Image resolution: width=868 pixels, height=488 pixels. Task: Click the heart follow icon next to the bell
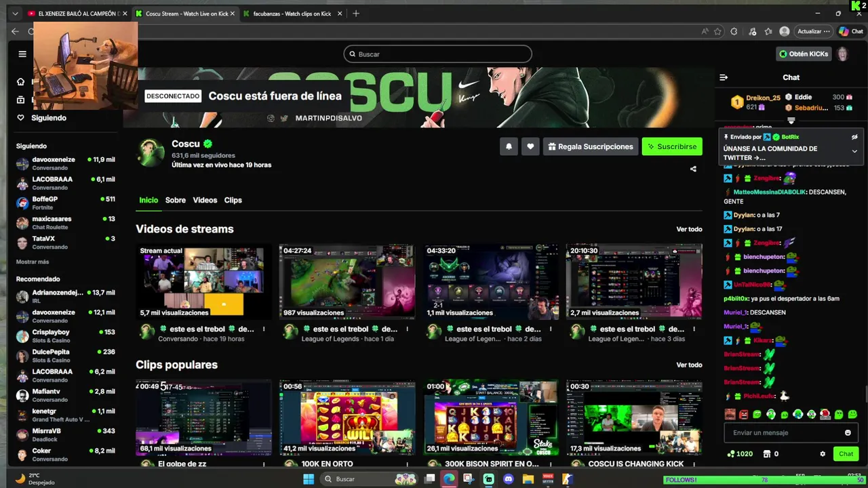(530, 146)
